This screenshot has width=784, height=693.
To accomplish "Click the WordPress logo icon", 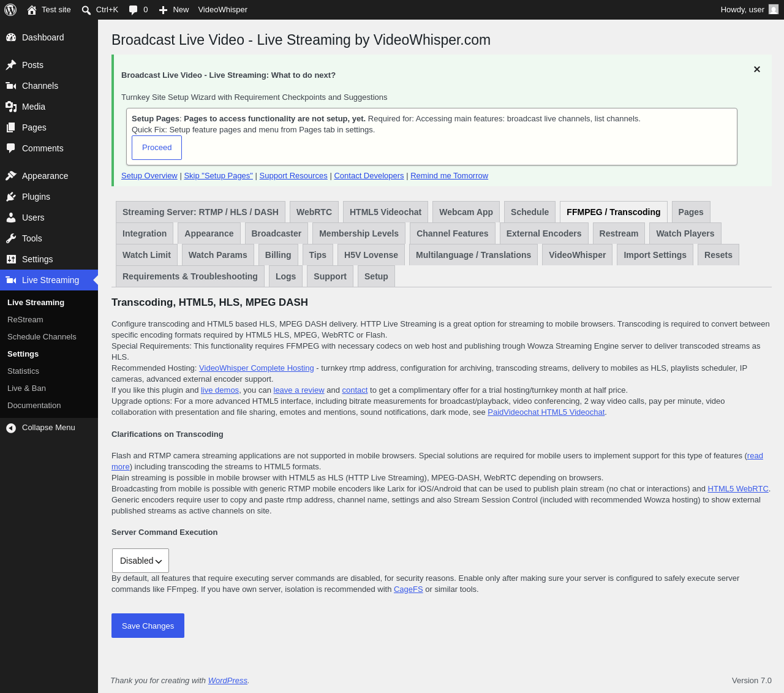I will tap(10, 10).
